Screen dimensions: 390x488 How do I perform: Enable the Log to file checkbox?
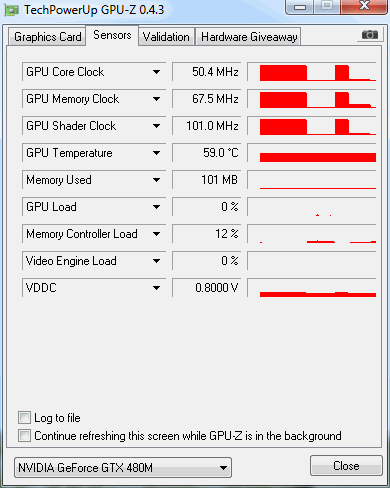24,417
